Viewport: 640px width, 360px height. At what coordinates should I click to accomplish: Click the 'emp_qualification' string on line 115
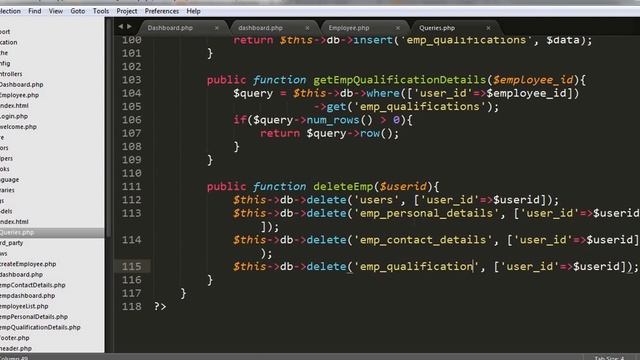(417, 267)
